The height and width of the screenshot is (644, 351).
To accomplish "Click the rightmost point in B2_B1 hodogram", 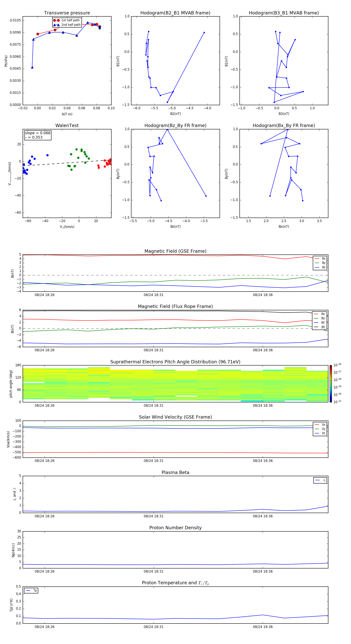I will (204, 33).
